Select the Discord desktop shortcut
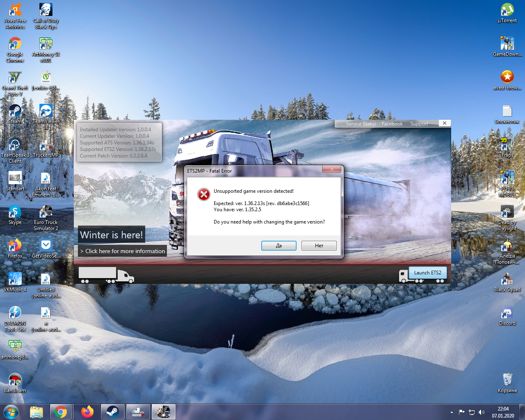This screenshot has height=420, width=525. pyautogui.click(x=507, y=316)
